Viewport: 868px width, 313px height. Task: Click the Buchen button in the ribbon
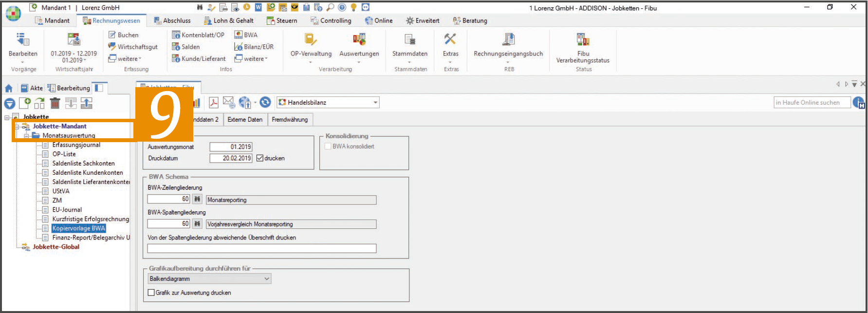[x=124, y=35]
